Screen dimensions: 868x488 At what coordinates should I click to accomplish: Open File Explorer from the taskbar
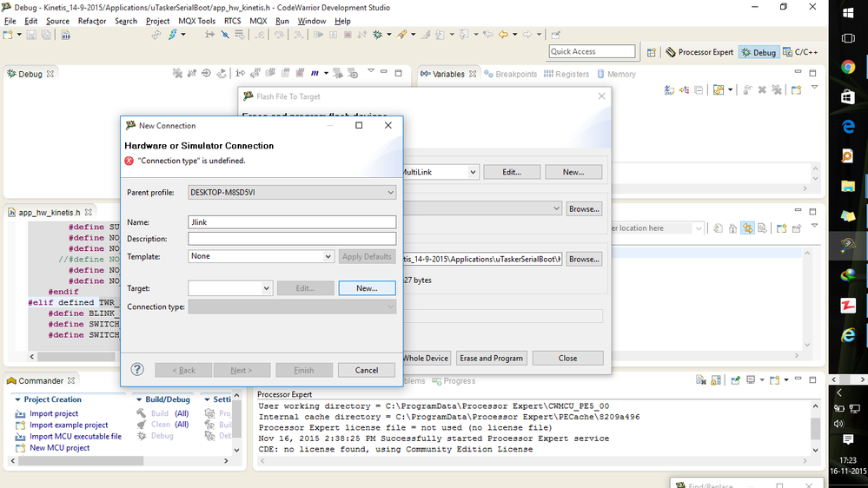click(847, 187)
